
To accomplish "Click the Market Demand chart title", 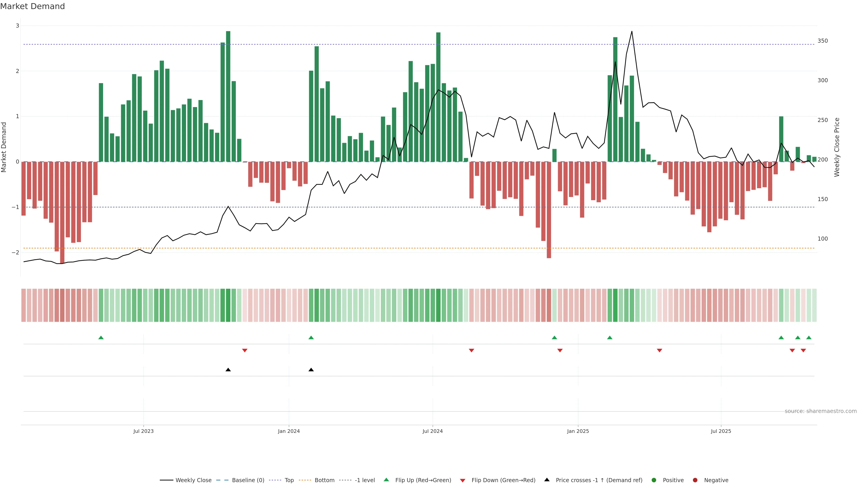I will tap(32, 6).
